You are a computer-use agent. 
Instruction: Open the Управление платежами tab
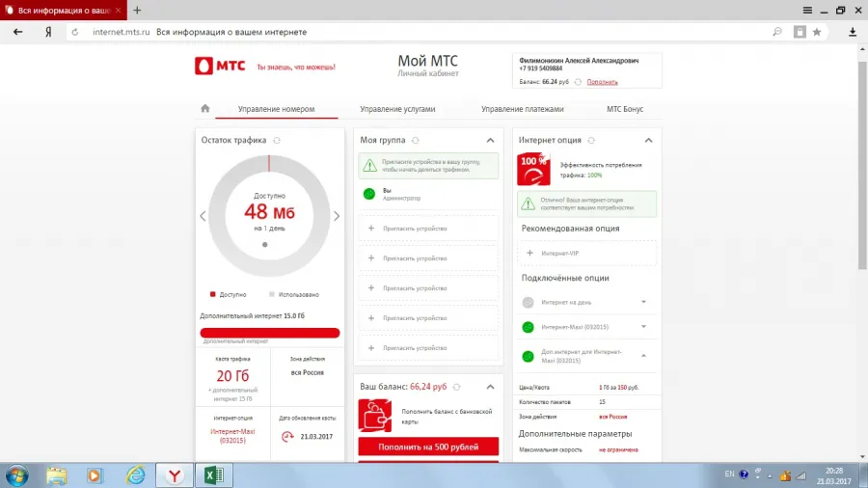click(x=523, y=109)
